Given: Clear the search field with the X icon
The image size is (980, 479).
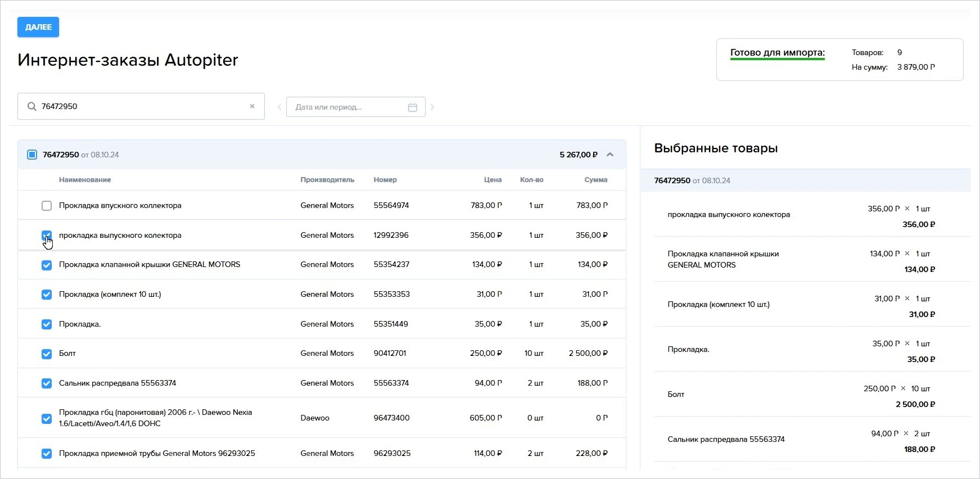Looking at the screenshot, I should pyautogui.click(x=252, y=106).
